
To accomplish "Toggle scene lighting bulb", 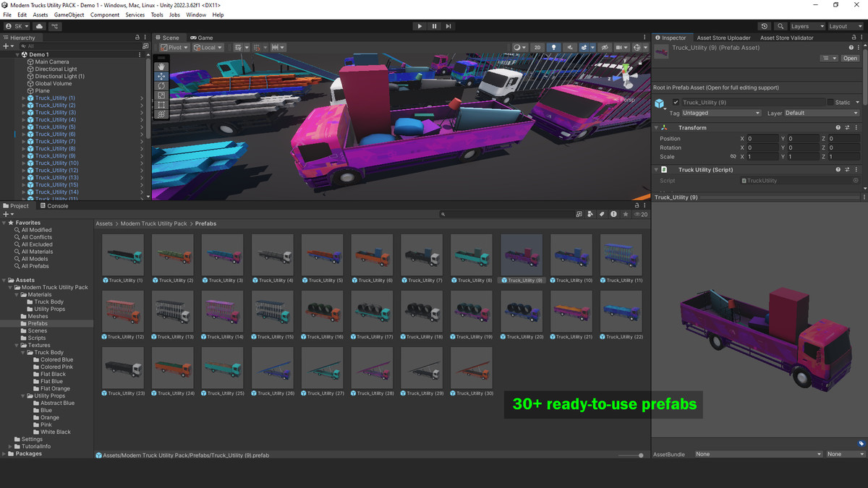I will 554,48.
